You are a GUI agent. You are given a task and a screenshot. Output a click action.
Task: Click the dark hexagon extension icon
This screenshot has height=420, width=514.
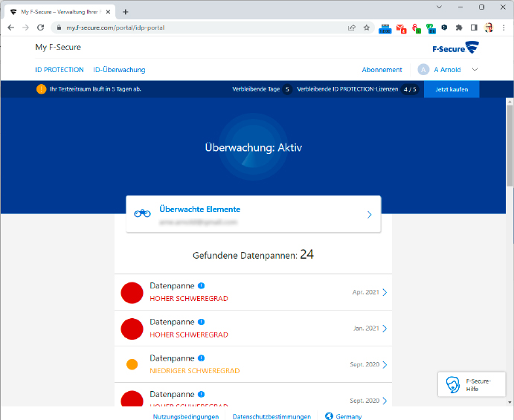444,28
